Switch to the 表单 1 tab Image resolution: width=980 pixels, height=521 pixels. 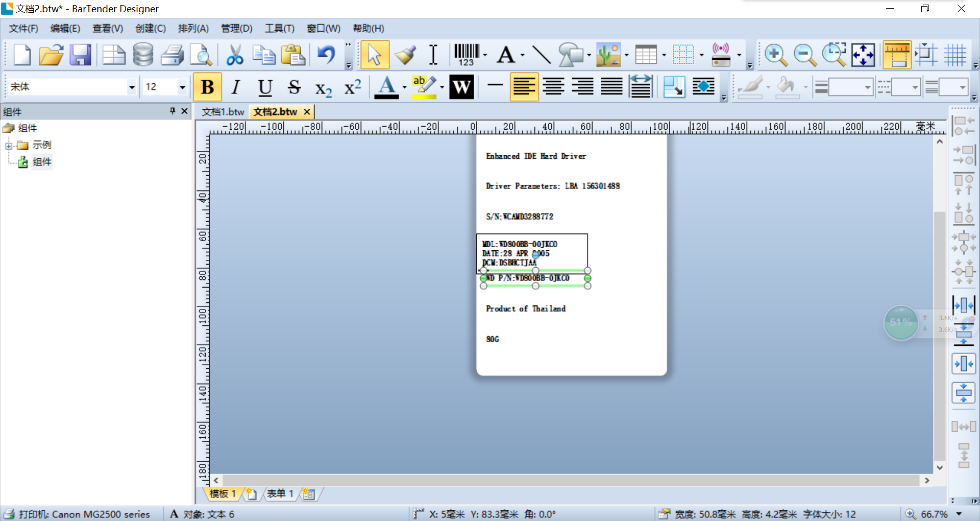click(280, 494)
